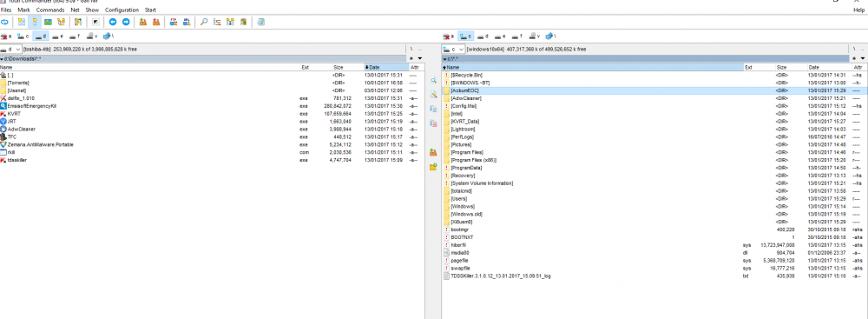Toggle drive e button in left drive bar
Screen dimensions: 868x319
(58, 37)
